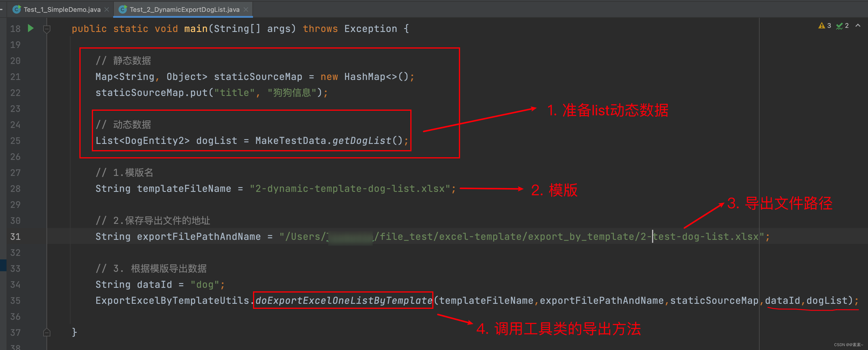
Task: Click templateFileName variable on line 28
Action: [x=184, y=189]
